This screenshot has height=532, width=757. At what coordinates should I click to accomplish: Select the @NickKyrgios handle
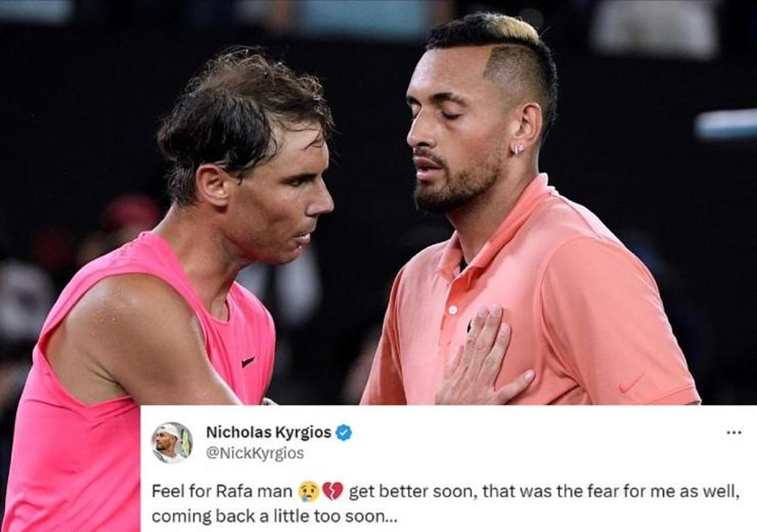coord(255,453)
